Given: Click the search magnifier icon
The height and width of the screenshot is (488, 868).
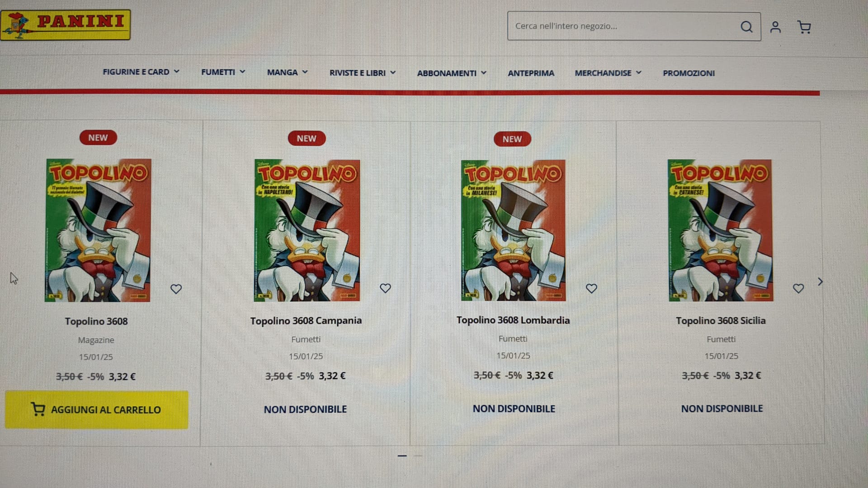Looking at the screenshot, I should point(746,27).
